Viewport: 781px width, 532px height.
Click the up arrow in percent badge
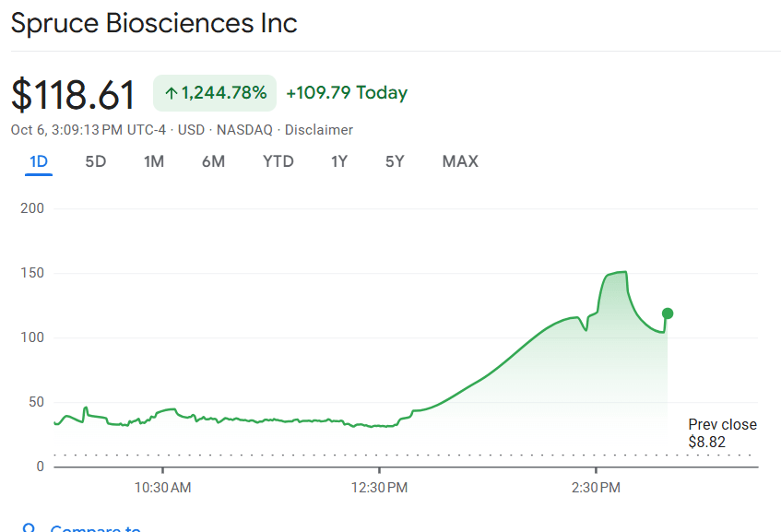(x=171, y=93)
